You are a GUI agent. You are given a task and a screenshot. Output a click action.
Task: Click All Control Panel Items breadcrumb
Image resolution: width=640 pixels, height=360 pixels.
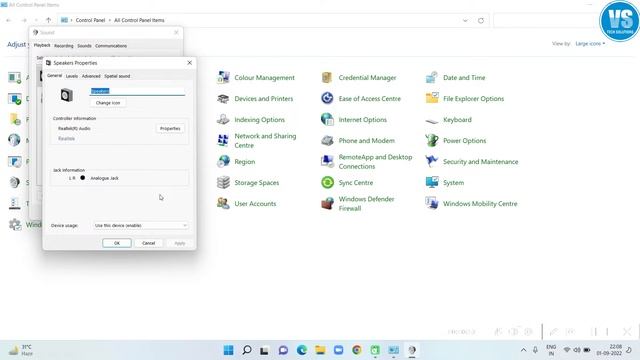139,20
